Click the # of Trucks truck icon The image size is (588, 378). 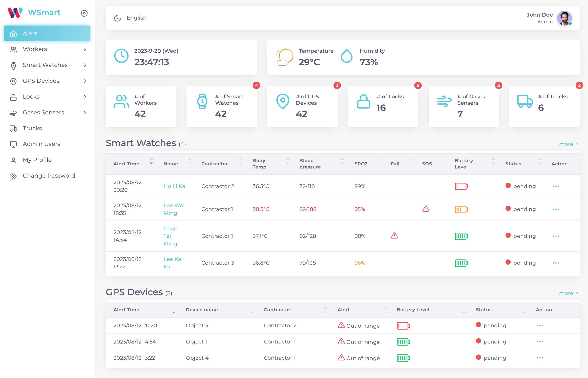[x=525, y=101]
